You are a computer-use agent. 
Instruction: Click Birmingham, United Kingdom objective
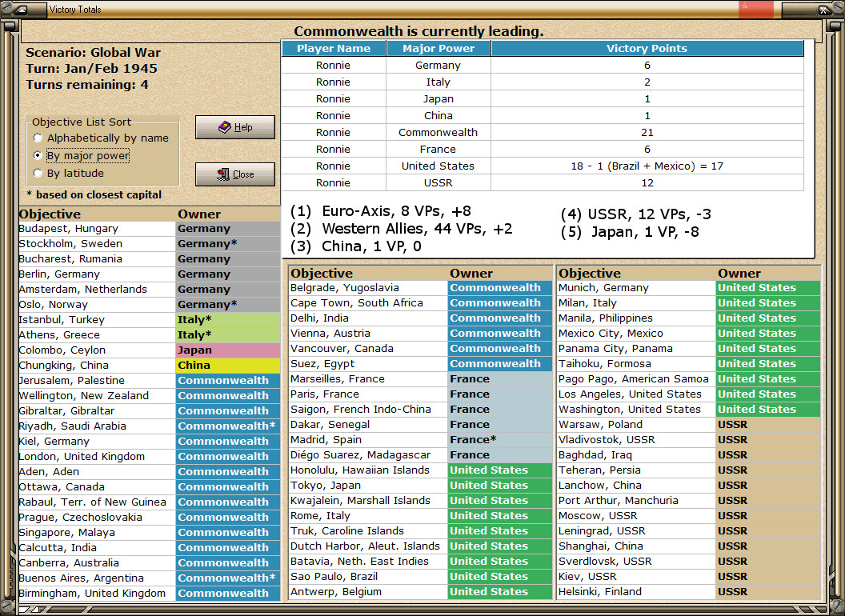pos(97,594)
